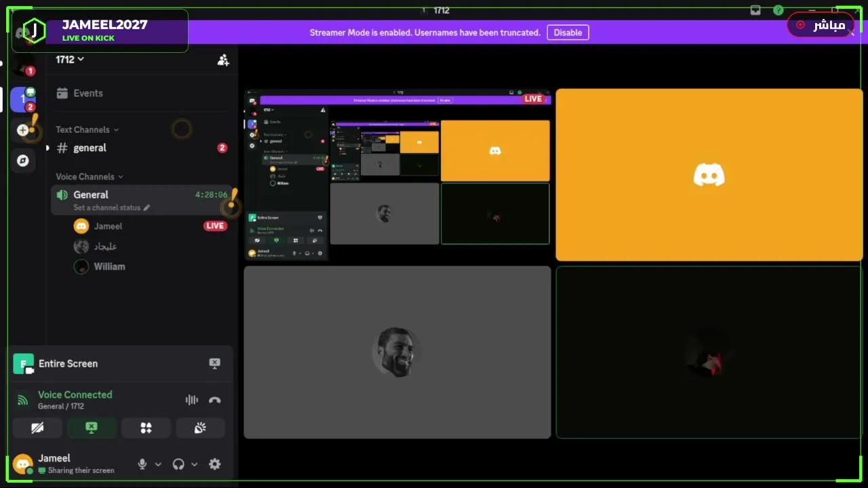Click the Voice Connected signal bars icon
Image resolution: width=868 pixels, height=488 pixels.
[22, 400]
